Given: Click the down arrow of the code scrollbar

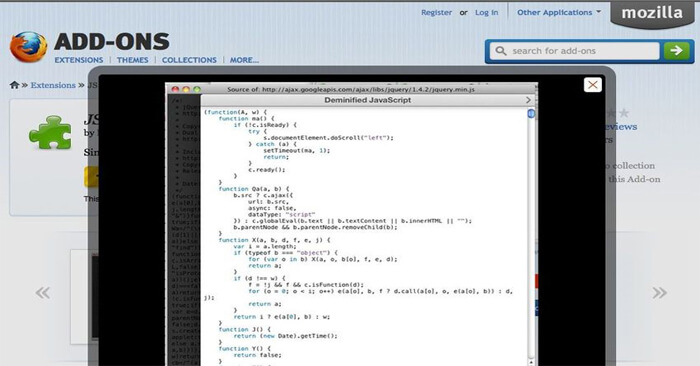Looking at the screenshot, I should 531,362.
